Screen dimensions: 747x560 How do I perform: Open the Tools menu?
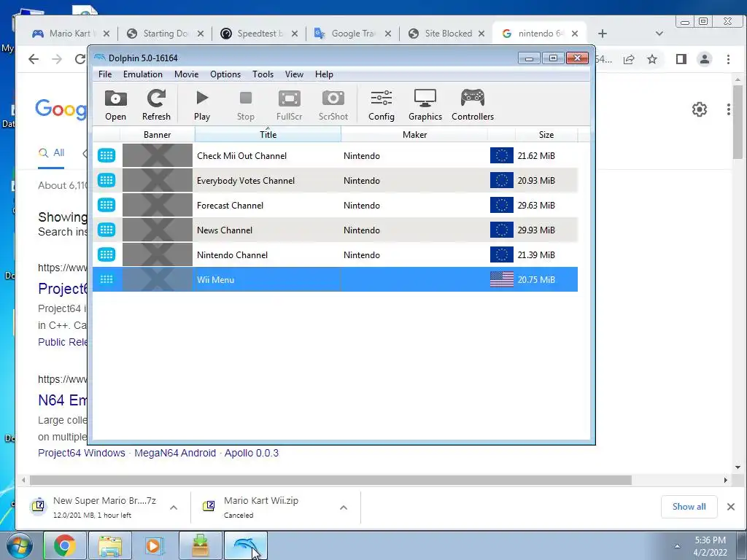pos(263,74)
